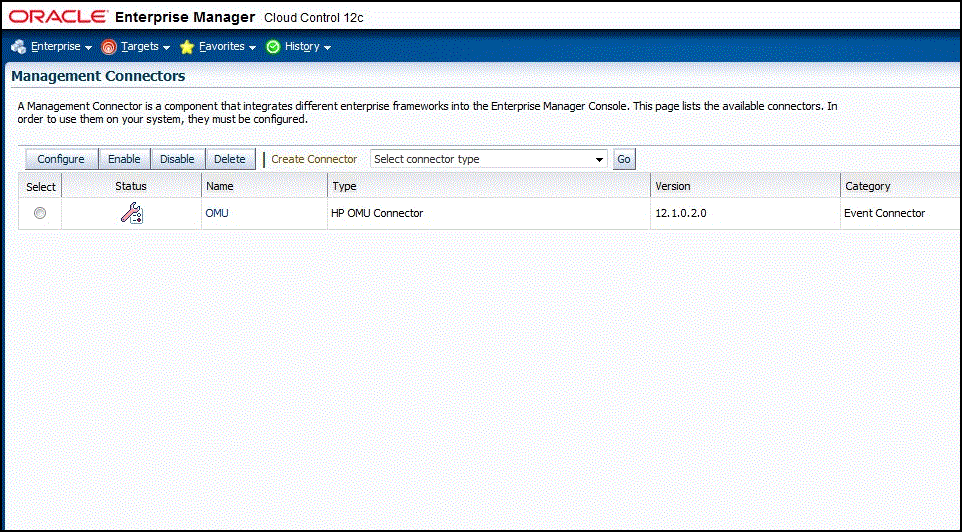
Task: Expand the Targets dropdown arrow
Action: (166, 48)
